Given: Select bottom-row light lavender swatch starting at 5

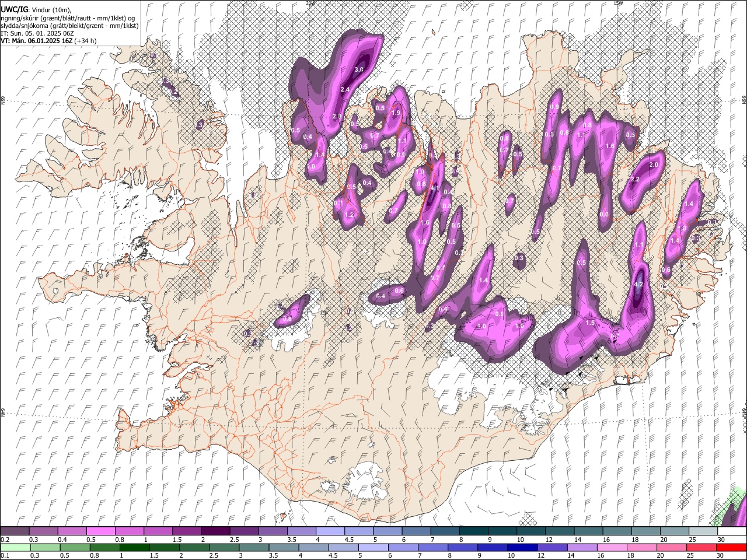Looking at the screenshot, I should click(373, 547).
